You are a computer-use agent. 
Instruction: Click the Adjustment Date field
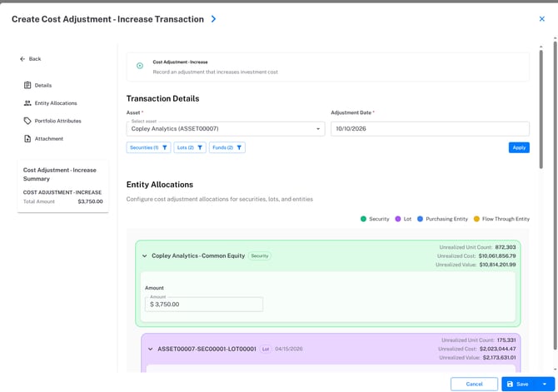(x=430, y=129)
